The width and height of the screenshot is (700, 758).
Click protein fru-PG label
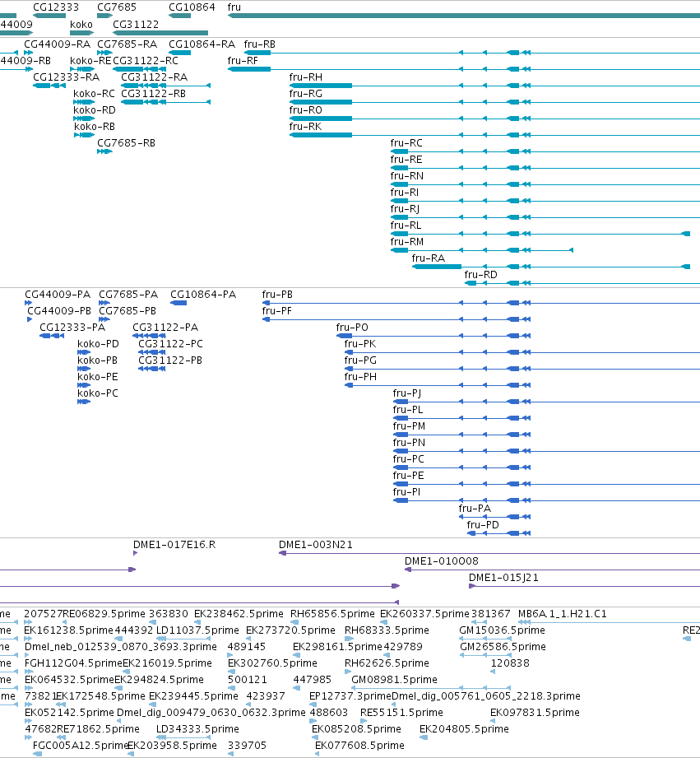pos(360,360)
